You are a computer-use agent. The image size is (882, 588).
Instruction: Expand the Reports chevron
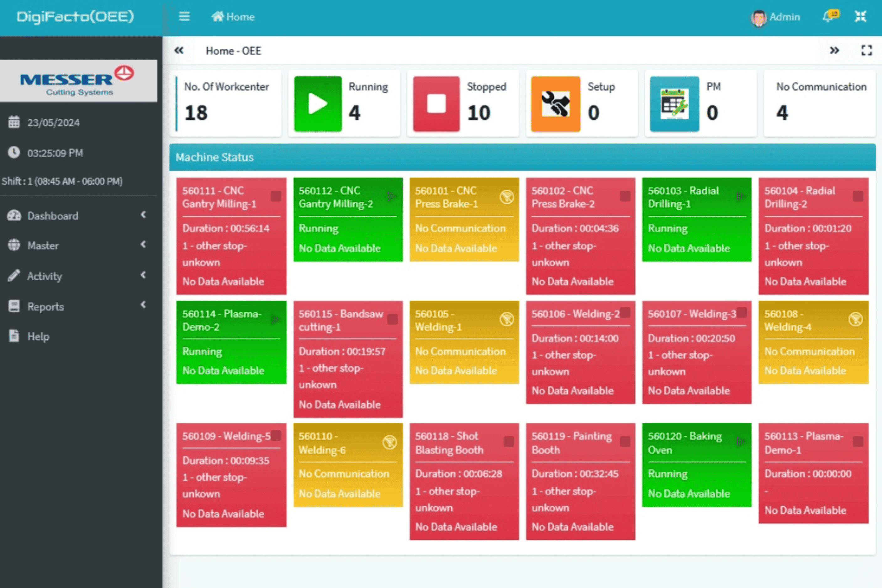coord(143,305)
